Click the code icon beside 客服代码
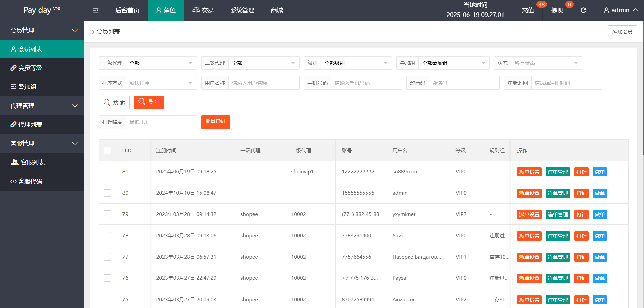Image resolution: width=644 pixels, height=308 pixels. (13, 181)
